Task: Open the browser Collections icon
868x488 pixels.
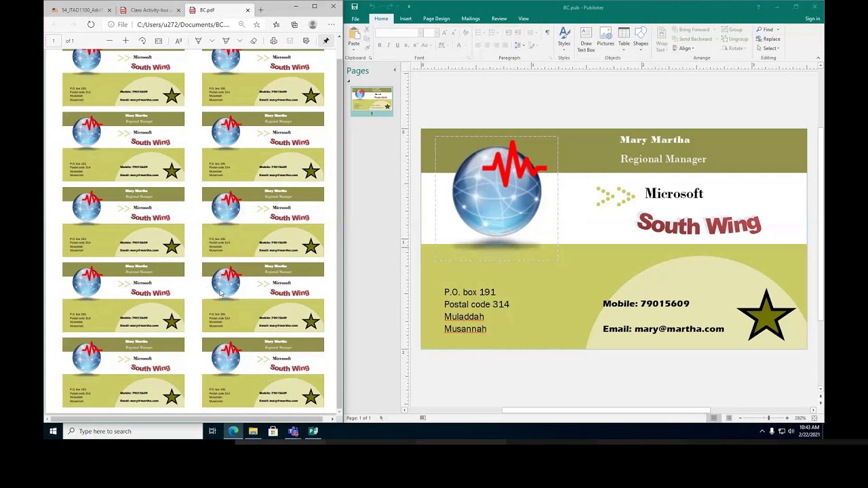Action: 294,24
